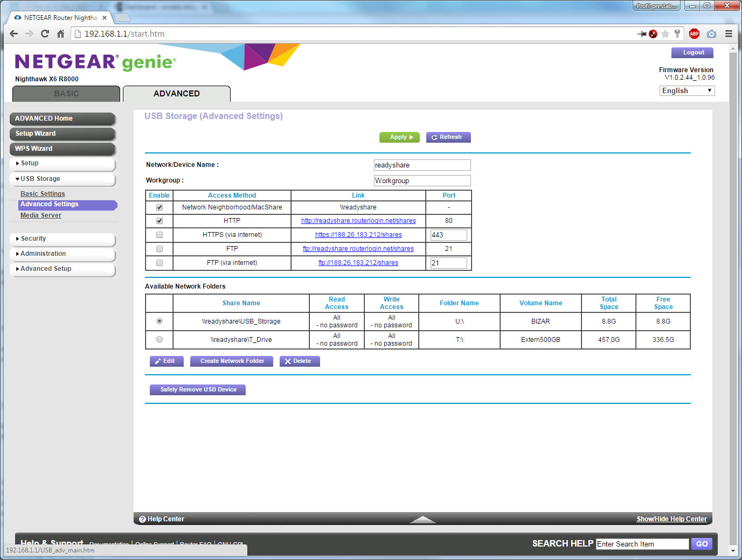Click the Network/Device Name input field
Image resolution: width=742 pixels, height=560 pixels.
(422, 165)
